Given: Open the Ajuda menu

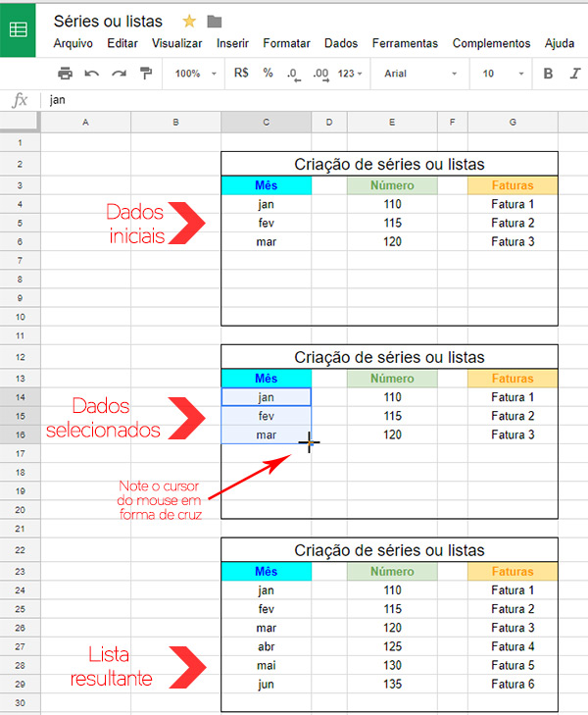Looking at the screenshot, I should coord(560,43).
